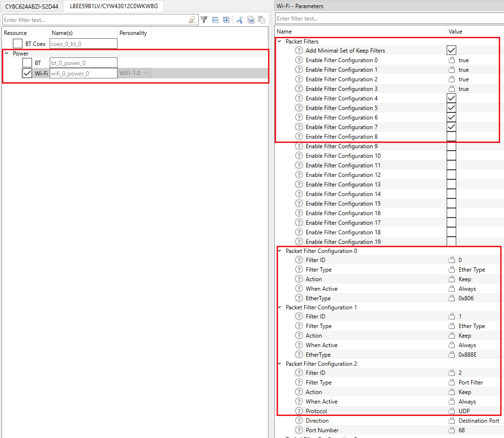
Task: Toggle Add Minimal Set of Keep Filters checkbox
Action: [x=451, y=50]
